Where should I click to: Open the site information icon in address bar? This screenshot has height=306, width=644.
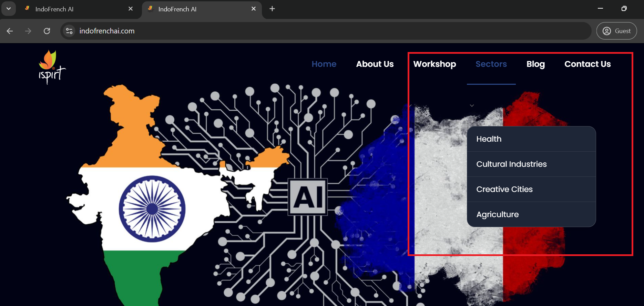tap(69, 31)
